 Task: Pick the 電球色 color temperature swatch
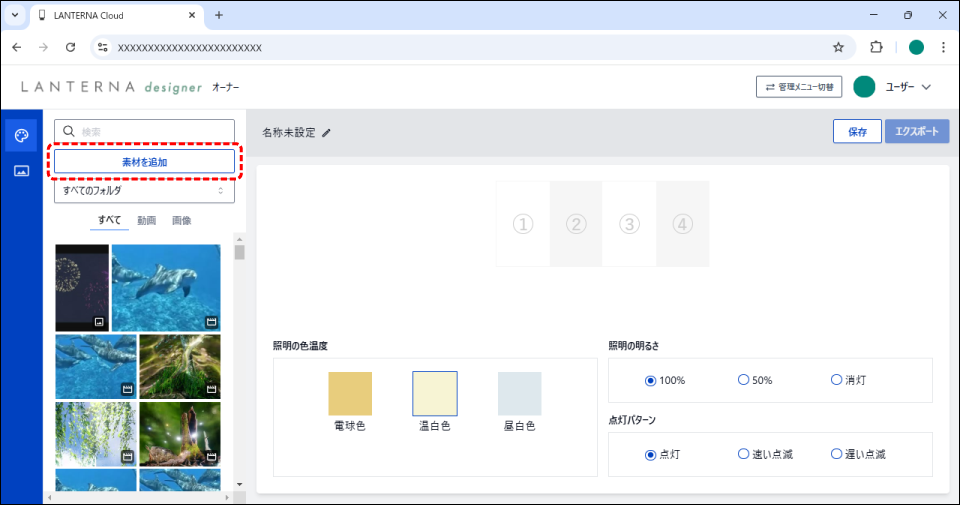pyautogui.click(x=350, y=393)
